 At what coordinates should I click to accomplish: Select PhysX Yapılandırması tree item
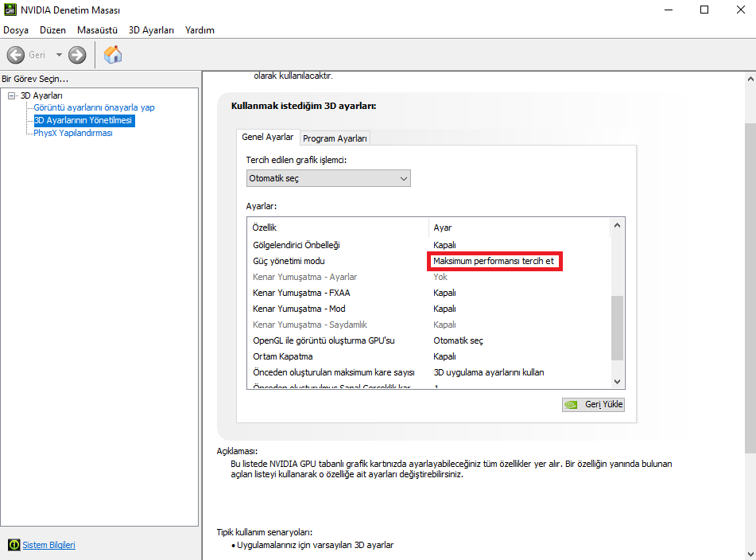point(73,133)
